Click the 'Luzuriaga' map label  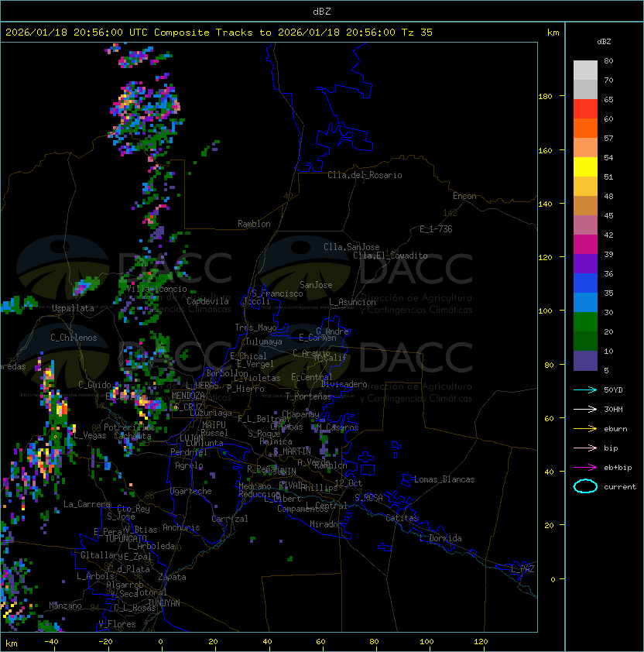click(x=211, y=413)
